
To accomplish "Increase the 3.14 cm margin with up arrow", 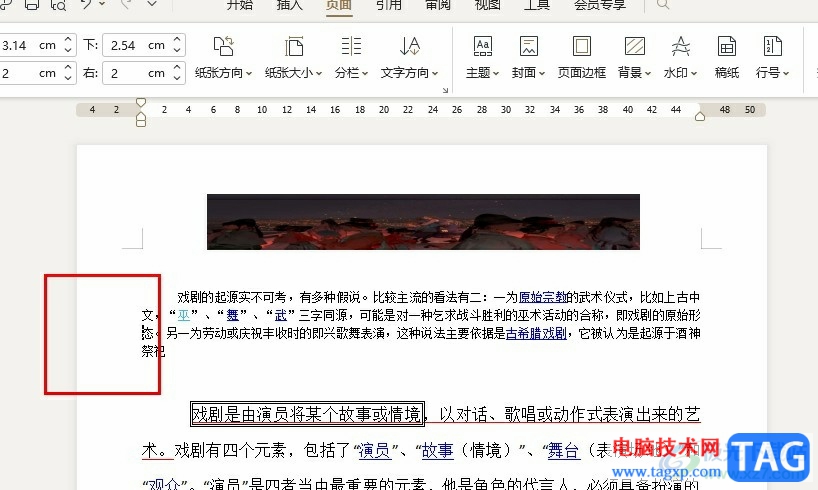I will tap(68, 40).
